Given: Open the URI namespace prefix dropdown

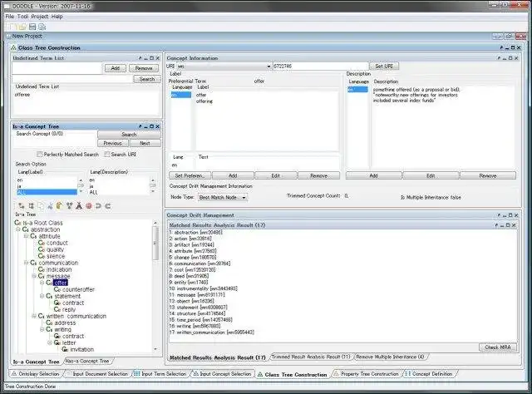Looking at the screenshot, I should (224, 66).
